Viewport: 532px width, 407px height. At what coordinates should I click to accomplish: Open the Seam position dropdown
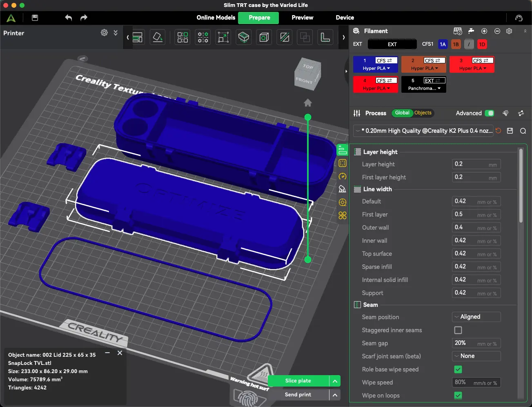tap(476, 317)
